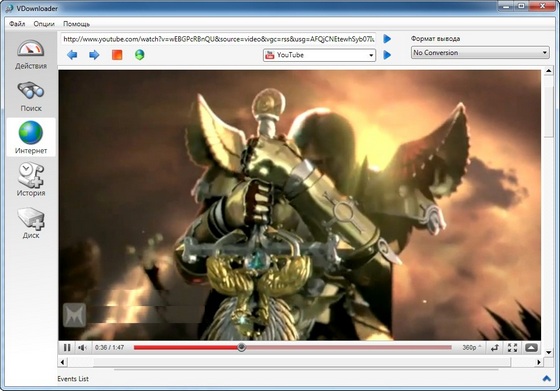Viewport: 560px width, 391px height.
Task: Stop loading with the orange square button
Action: [x=117, y=55]
